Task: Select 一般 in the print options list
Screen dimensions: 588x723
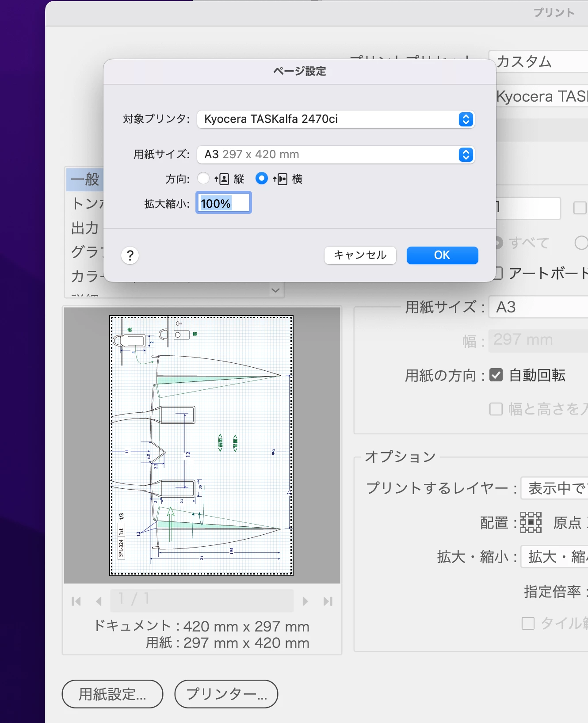Action: coord(85,179)
